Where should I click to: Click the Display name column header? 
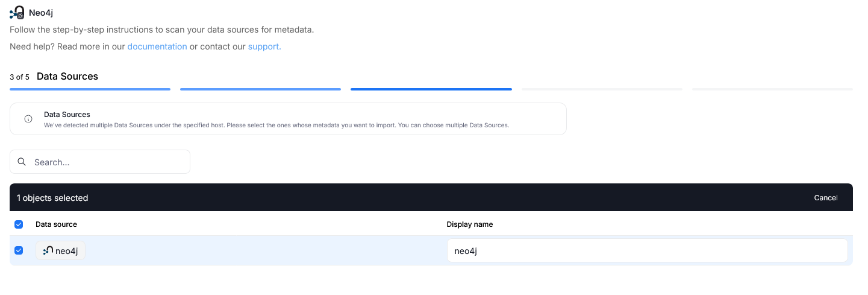coord(469,224)
